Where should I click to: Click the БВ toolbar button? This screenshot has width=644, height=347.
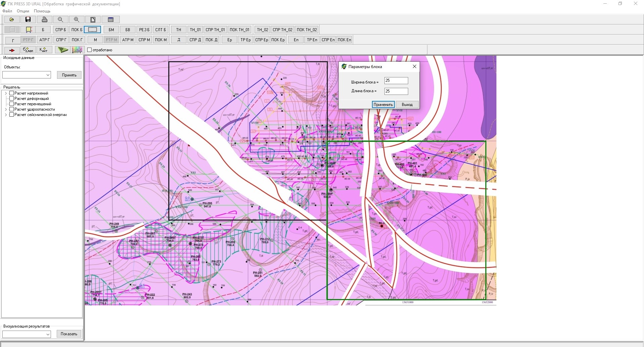(x=128, y=30)
